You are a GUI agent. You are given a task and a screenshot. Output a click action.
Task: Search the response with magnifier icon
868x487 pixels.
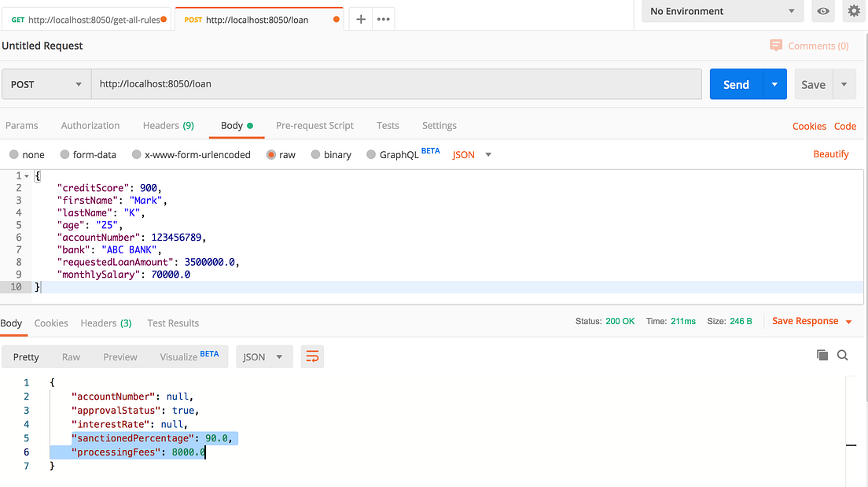843,356
